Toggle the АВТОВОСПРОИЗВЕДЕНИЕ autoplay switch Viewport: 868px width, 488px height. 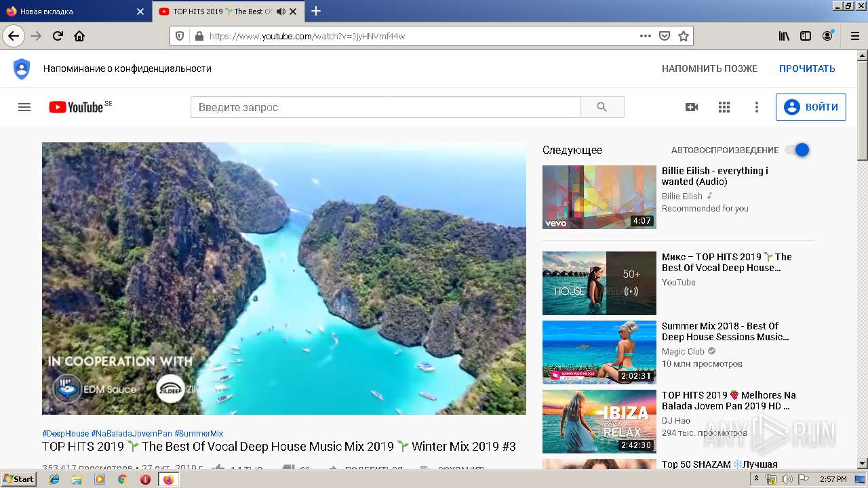click(x=797, y=150)
